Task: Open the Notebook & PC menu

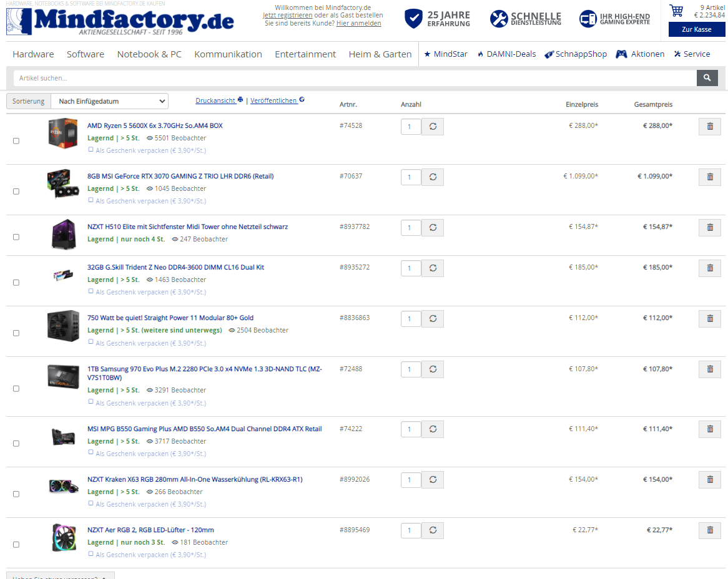Action: (149, 54)
